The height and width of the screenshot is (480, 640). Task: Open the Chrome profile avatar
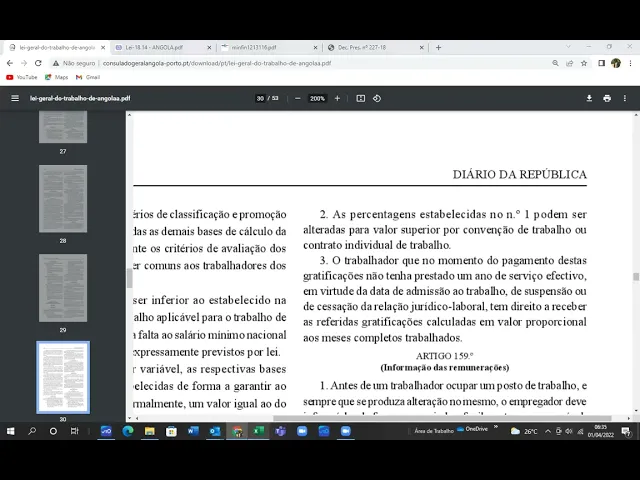[616, 63]
